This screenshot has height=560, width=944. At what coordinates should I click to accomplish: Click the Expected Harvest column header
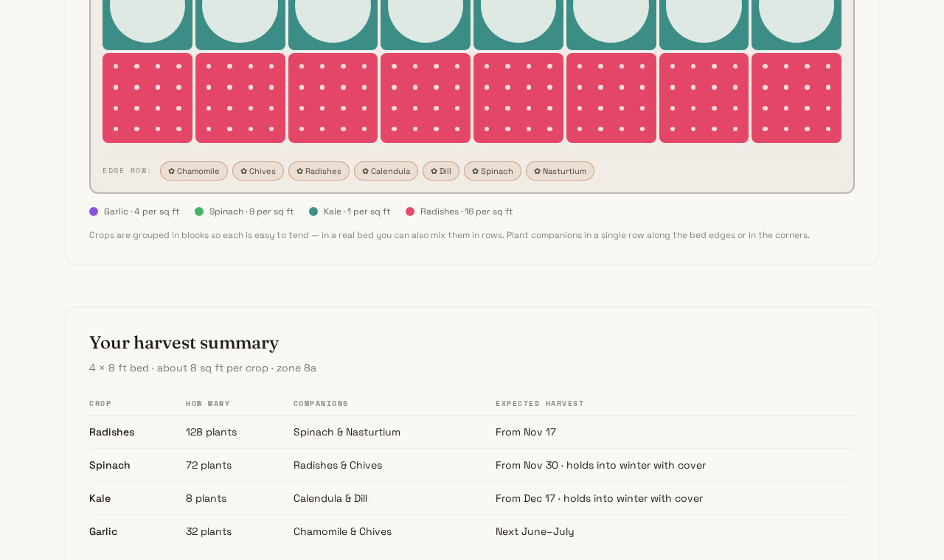(540, 403)
